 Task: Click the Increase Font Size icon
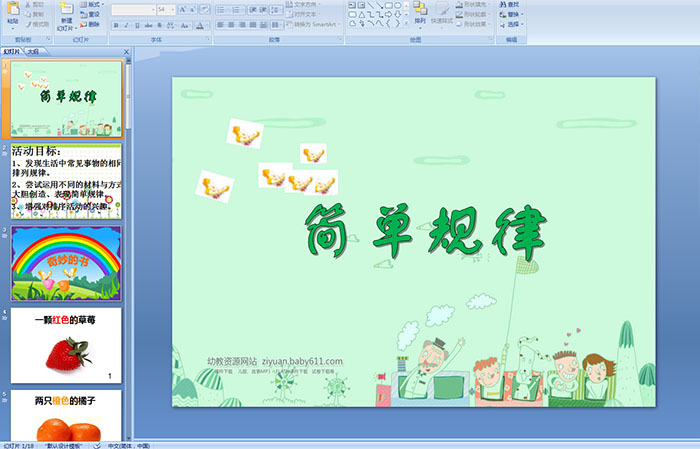[x=183, y=9]
